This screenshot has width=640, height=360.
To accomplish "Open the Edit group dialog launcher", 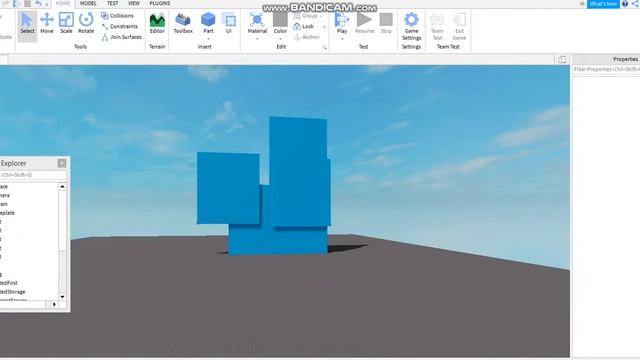I will coord(325,48).
